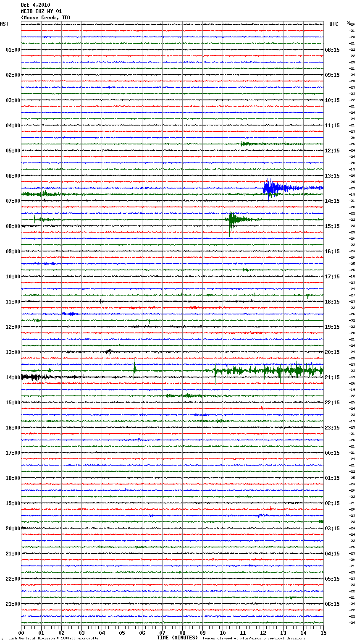Select the '14:00' MST row label

(13, 377)
